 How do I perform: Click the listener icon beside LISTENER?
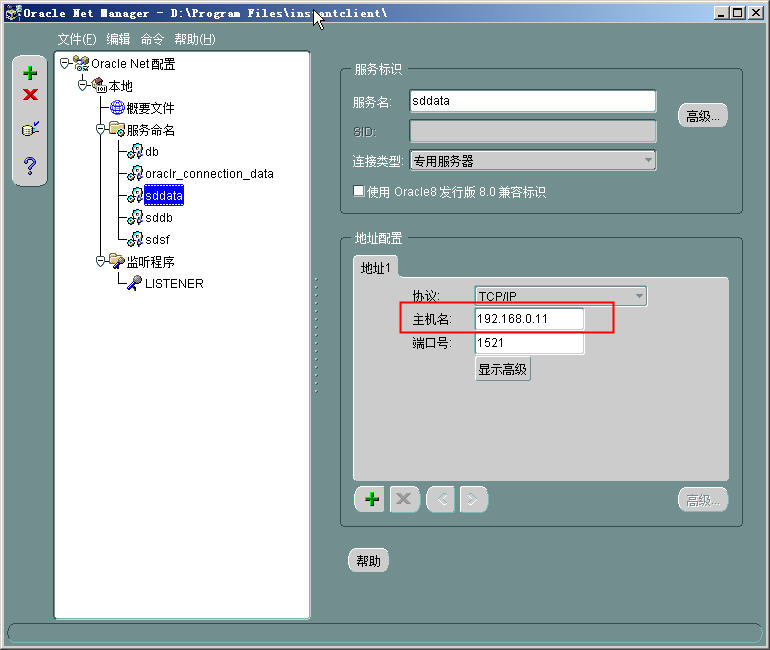coord(135,283)
